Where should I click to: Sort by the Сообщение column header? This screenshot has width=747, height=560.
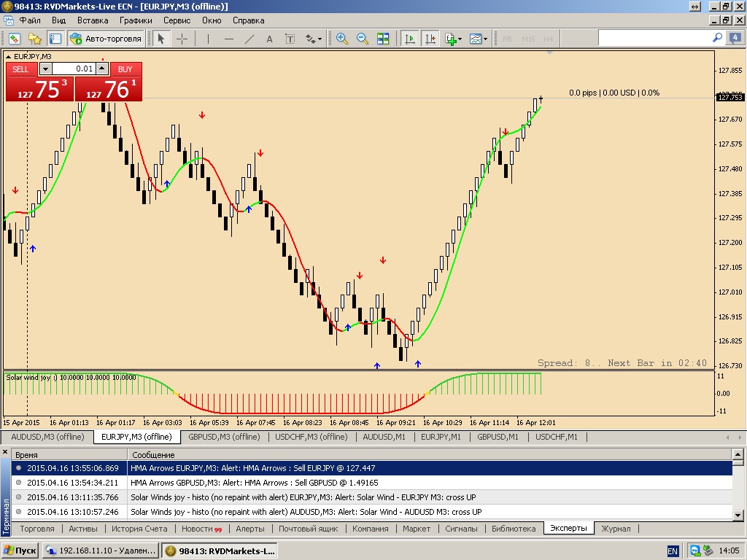tap(430, 455)
